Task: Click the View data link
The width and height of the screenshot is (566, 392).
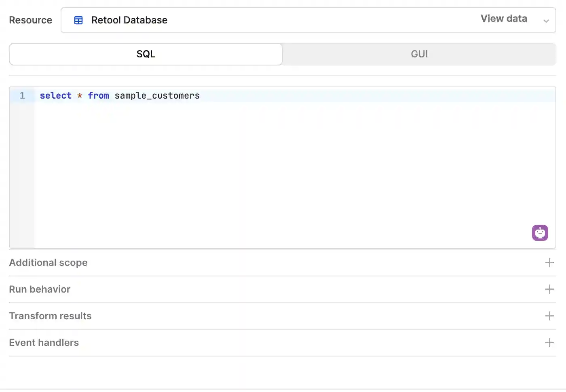Action: (x=503, y=19)
